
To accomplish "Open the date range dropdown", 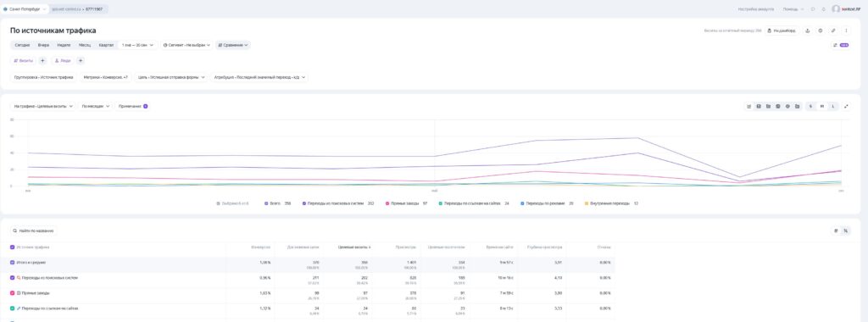I will (138, 46).
